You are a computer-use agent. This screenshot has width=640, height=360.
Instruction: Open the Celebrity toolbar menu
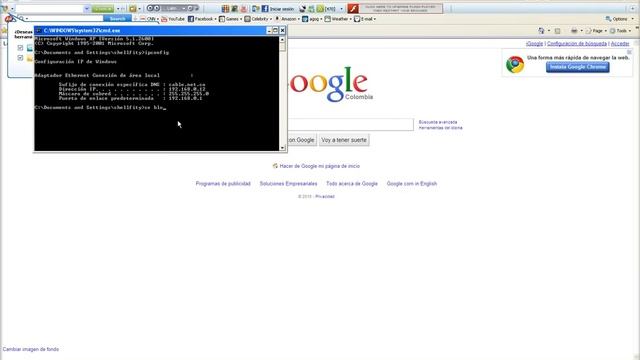point(258,19)
